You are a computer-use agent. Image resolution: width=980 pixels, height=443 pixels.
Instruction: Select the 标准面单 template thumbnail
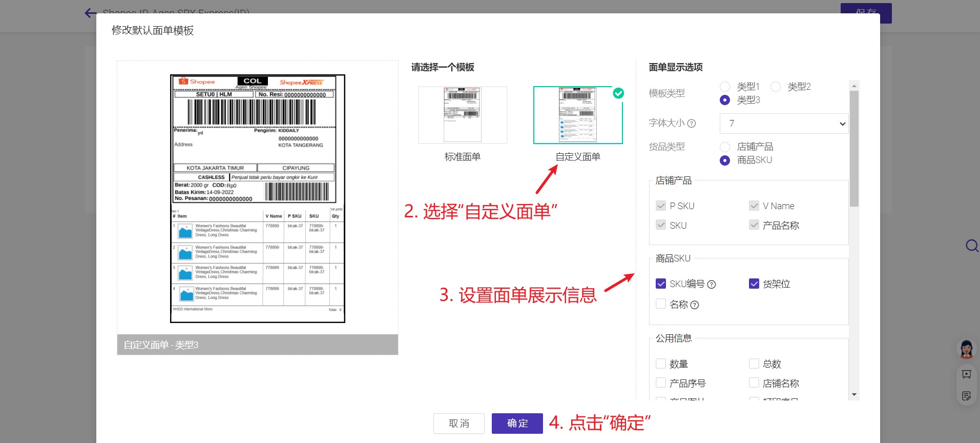(463, 115)
